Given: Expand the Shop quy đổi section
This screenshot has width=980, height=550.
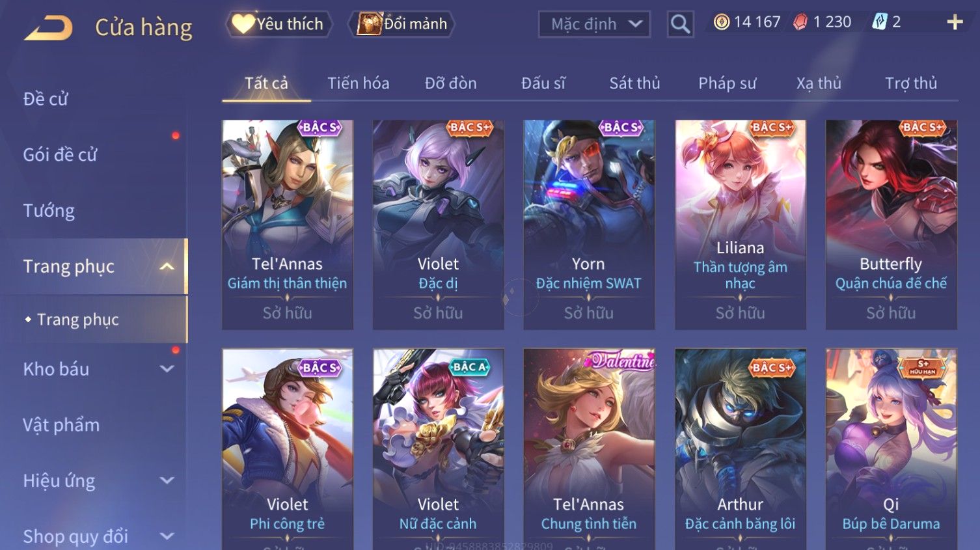Looking at the screenshot, I should point(167,536).
